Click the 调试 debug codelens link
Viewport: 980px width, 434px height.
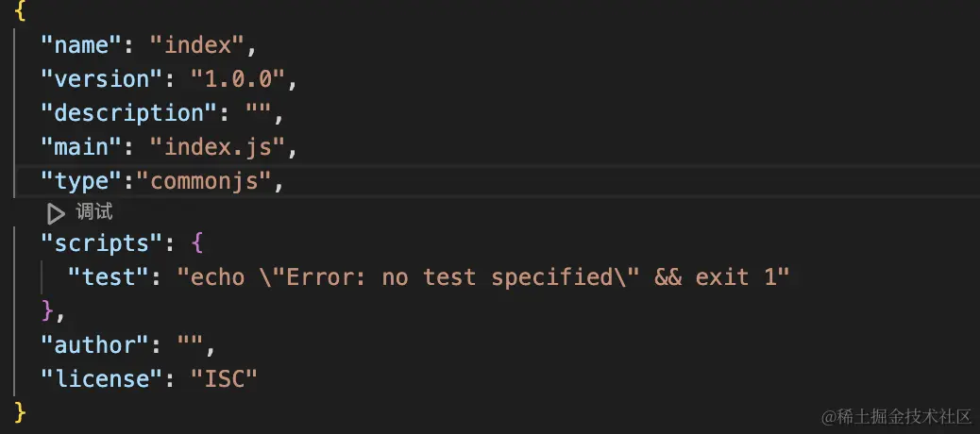(x=93, y=212)
